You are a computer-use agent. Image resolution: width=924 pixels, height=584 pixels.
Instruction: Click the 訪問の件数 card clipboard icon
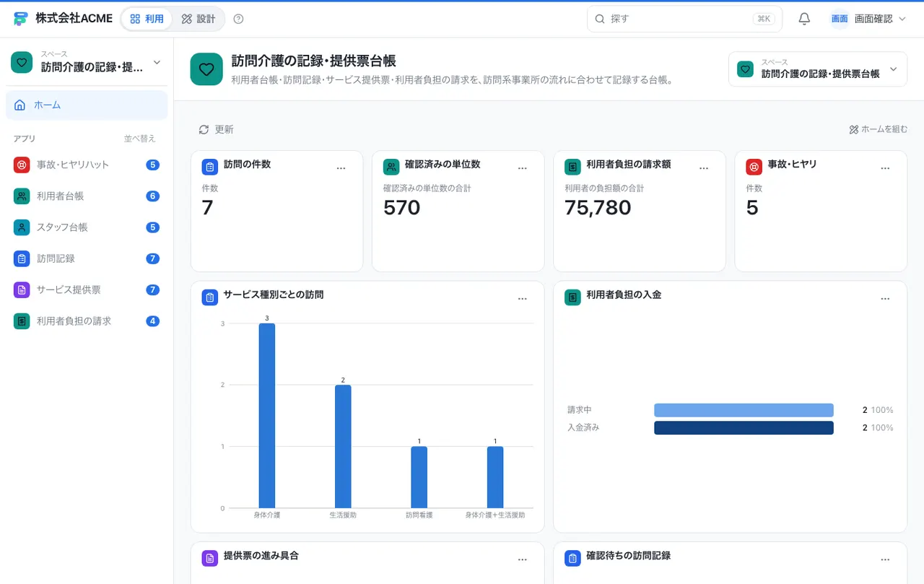(210, 167)
